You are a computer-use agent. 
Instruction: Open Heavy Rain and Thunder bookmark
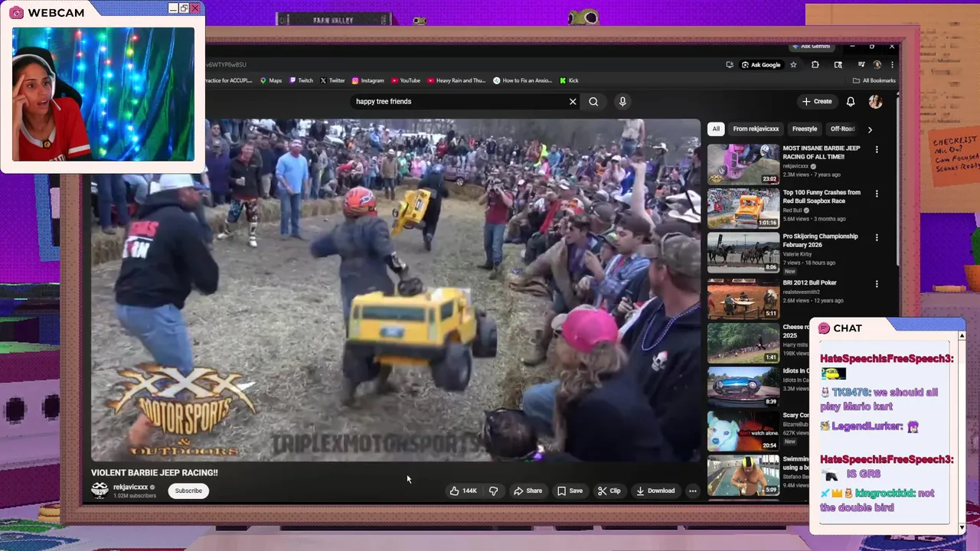[457, 80]
